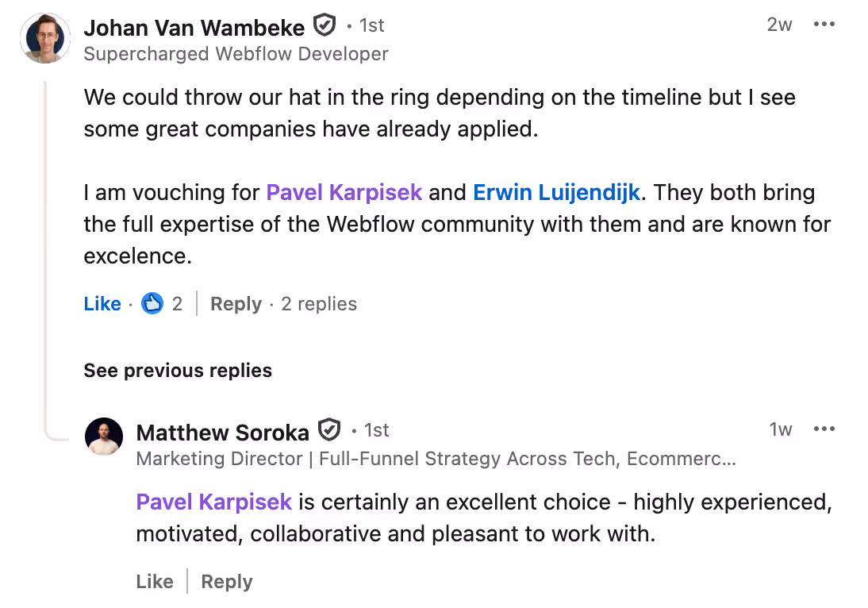Viewport: 868px width, 608px height.
Task: Open the overflow menu on Johan's comment
Action: [x=824, y=24]
